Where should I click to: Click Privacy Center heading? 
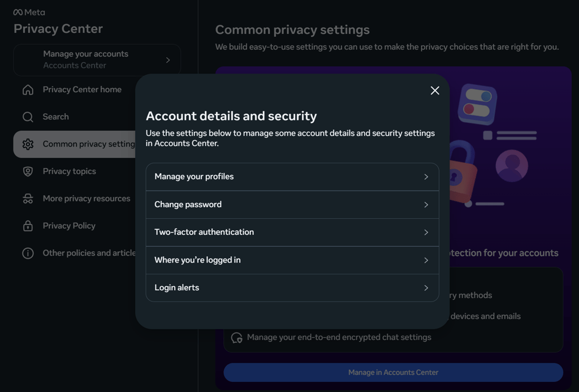[x=58, y=29]
